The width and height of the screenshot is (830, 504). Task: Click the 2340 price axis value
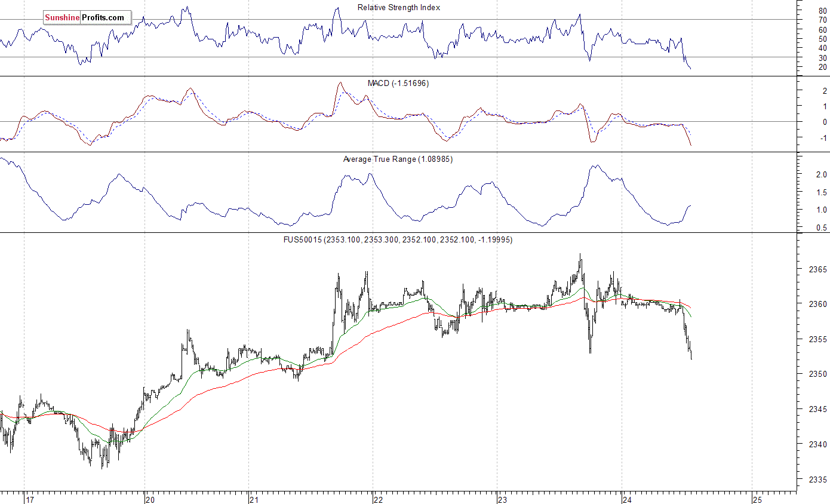coord(817,444)
